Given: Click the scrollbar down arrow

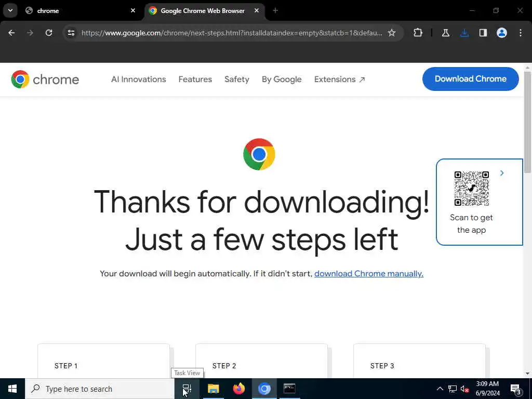Looking at the screenshot, I should tap(528, 374).
